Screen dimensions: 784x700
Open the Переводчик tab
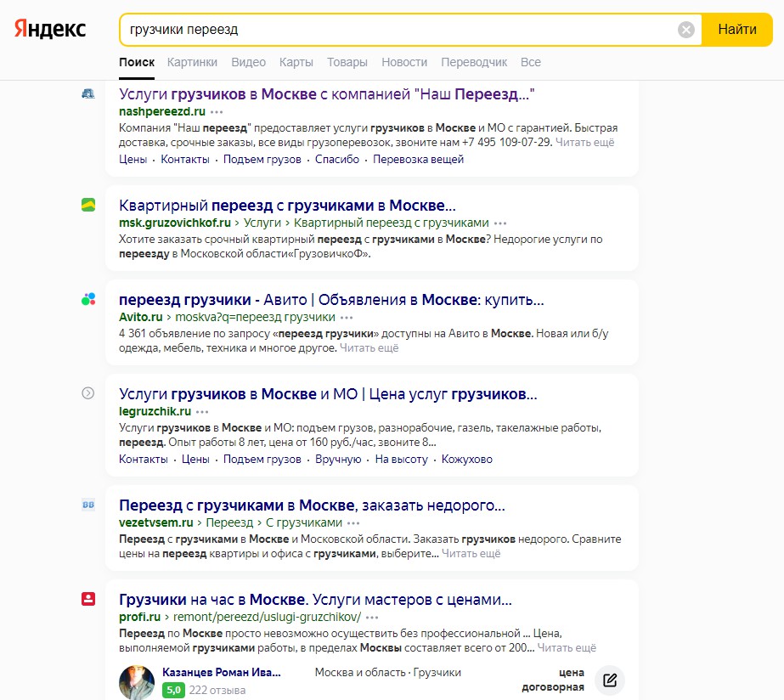(474, 62)
